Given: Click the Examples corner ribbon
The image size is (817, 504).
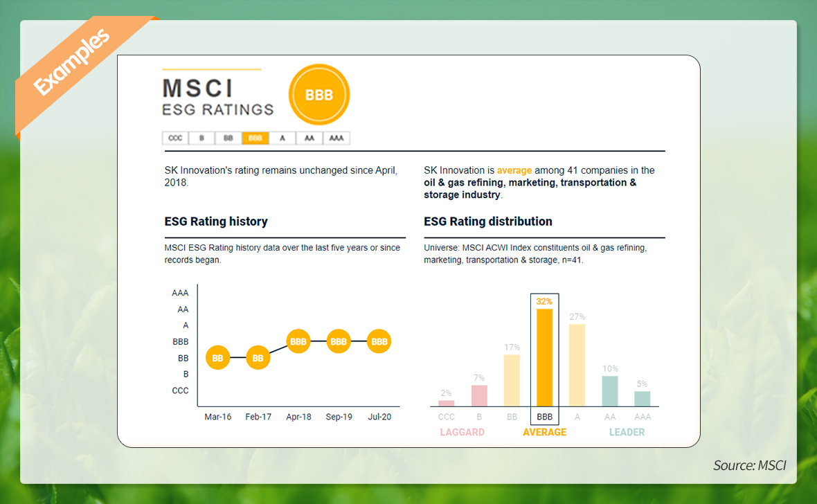Looking at the screenshot, I should click(x=71, y=62).
